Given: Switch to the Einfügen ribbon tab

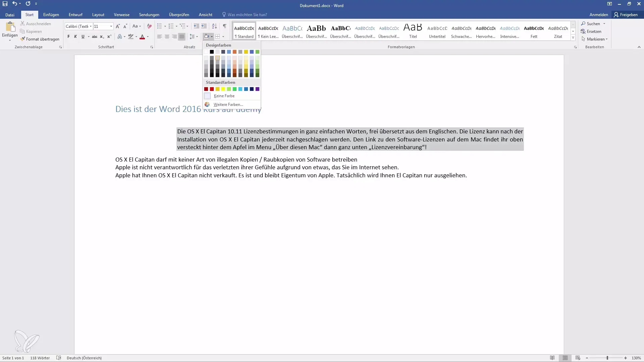Looking at the screenshot, I should pos(51,15).
